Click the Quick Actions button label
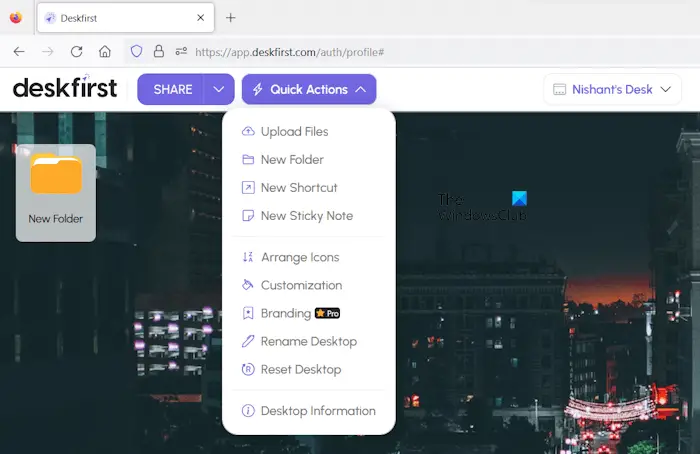 (x=309, y=89)
